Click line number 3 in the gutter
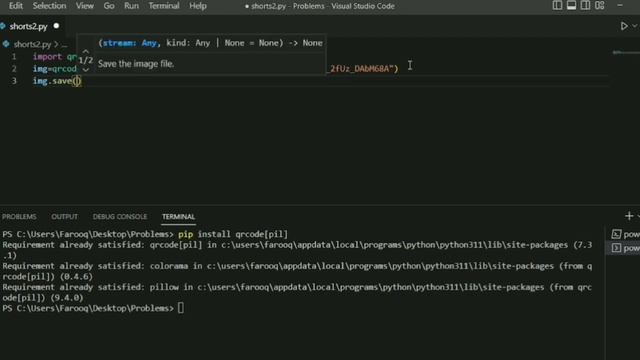Image resolution: width=640 pixels, height=360 pixels. [14, 81]
